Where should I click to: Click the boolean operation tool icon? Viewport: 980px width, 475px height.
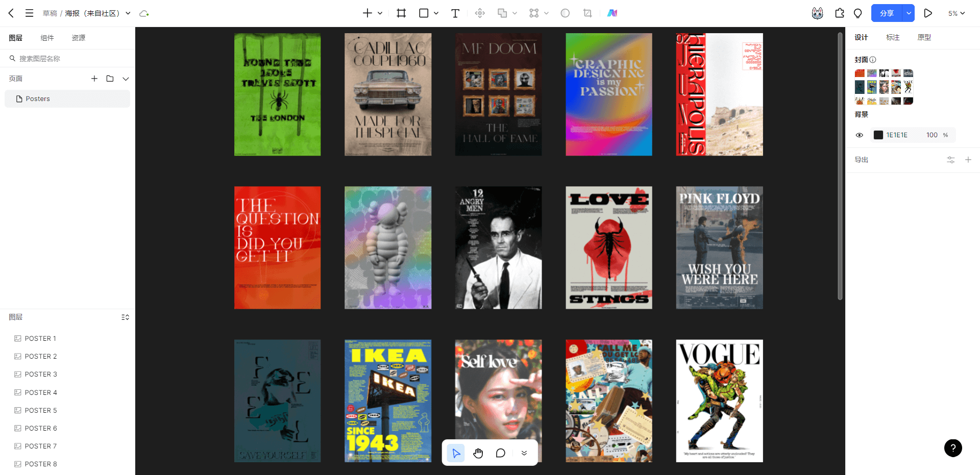[502, 13]
